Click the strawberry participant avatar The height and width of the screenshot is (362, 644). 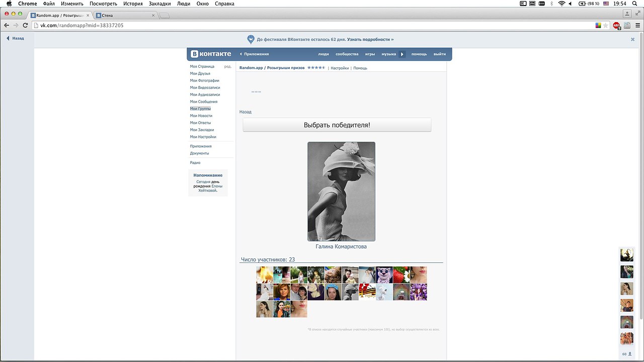point(401,275)
